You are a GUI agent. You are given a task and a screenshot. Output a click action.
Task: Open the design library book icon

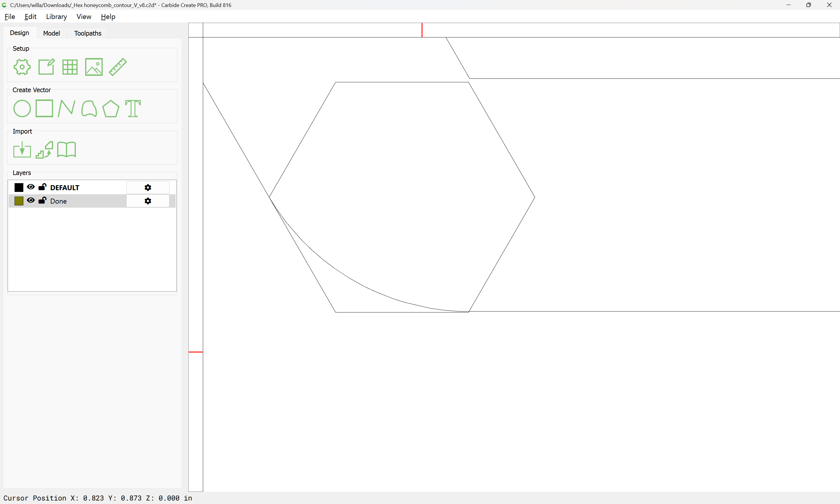coord(66,150)
